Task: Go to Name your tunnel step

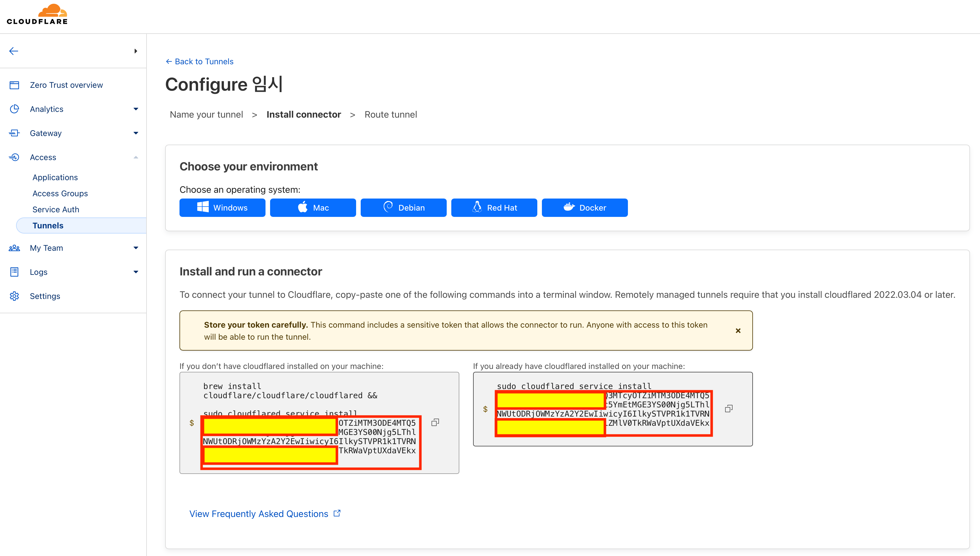Action: [x=206, y=114]
